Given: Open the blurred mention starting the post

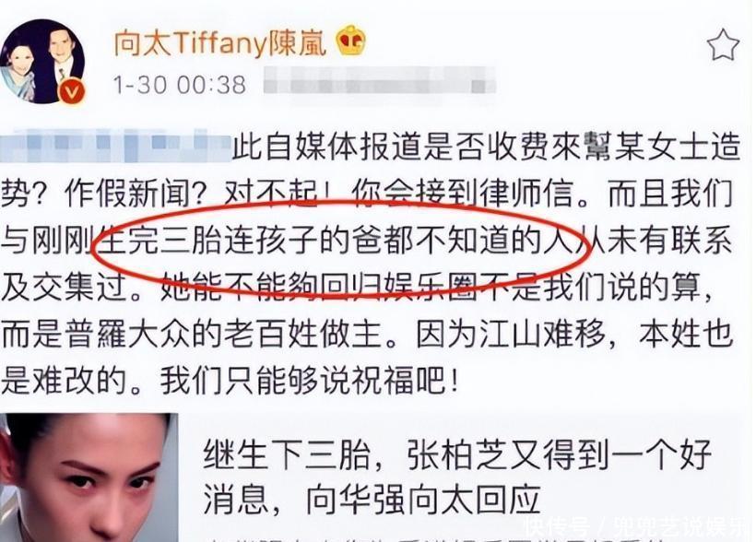Looking at the screenshot, I should 116,146.
